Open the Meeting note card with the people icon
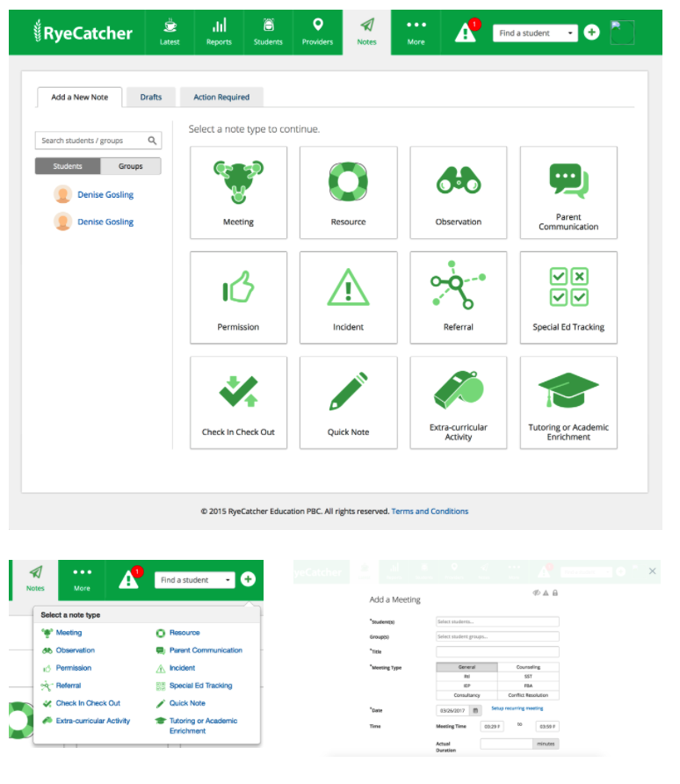 [238, 192]
